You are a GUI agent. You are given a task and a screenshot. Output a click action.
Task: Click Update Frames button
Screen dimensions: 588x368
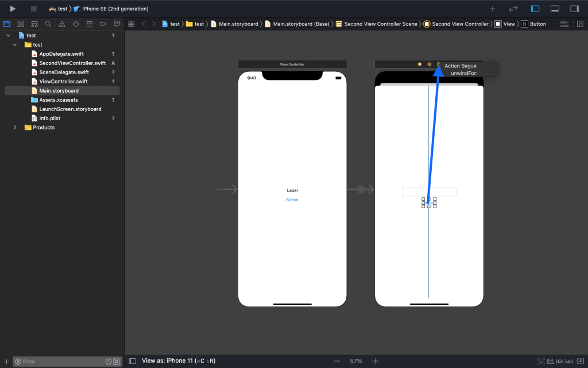point(541,361)
